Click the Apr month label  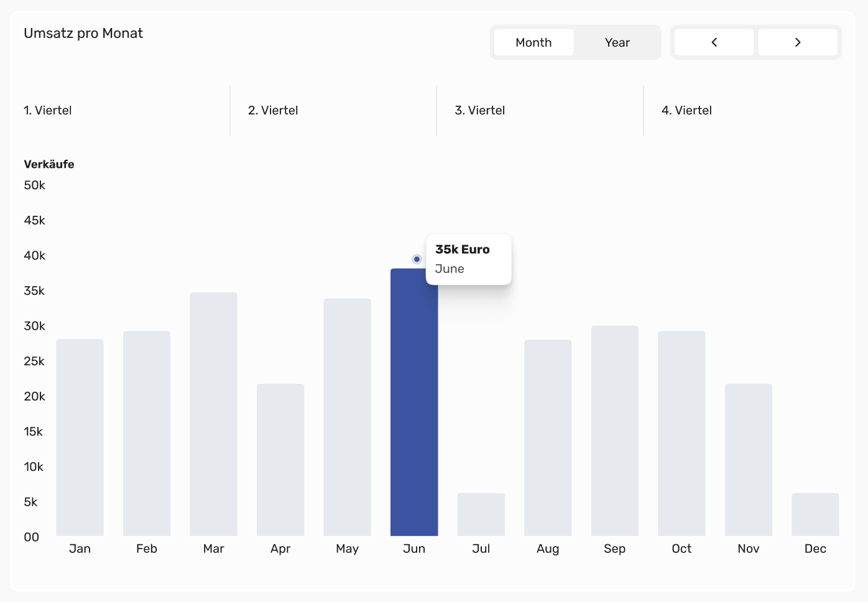pyautogui.click(x=280, y=549)
